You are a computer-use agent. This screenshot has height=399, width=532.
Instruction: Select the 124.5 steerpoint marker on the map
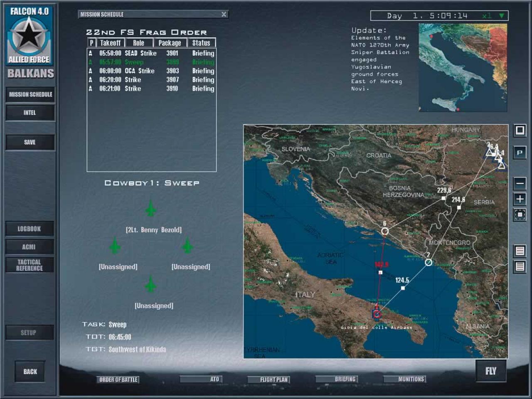(x=403, y=288)
